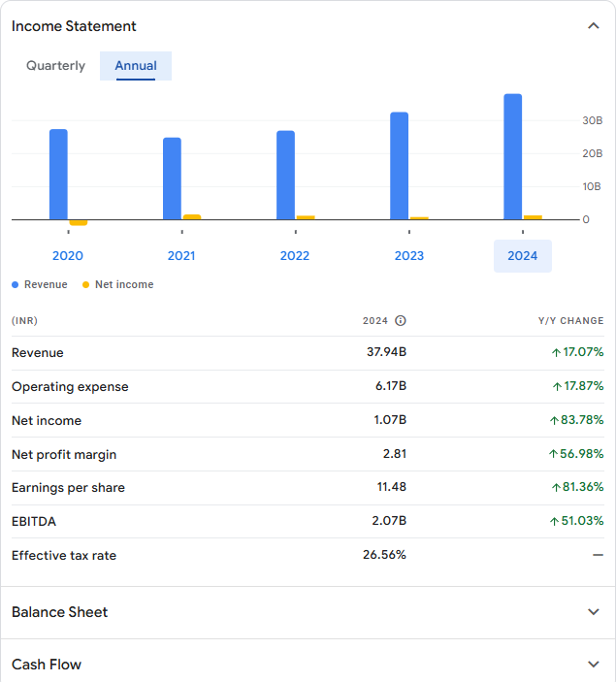Click the 2021 blue revenue bar
This screenshot has width=616, height=682.
point(172,179)
